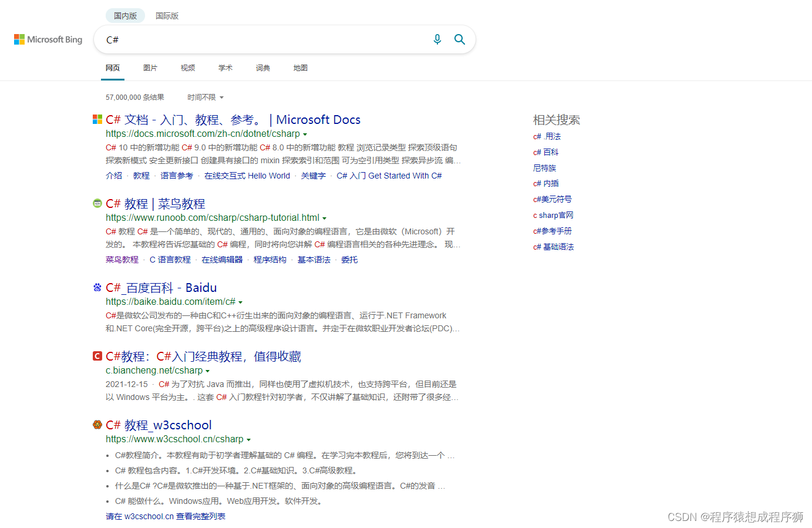Open 在线交互式 Hello World sublink
The height and width of the screenshot is (528, 812).
tap(247, 176)
